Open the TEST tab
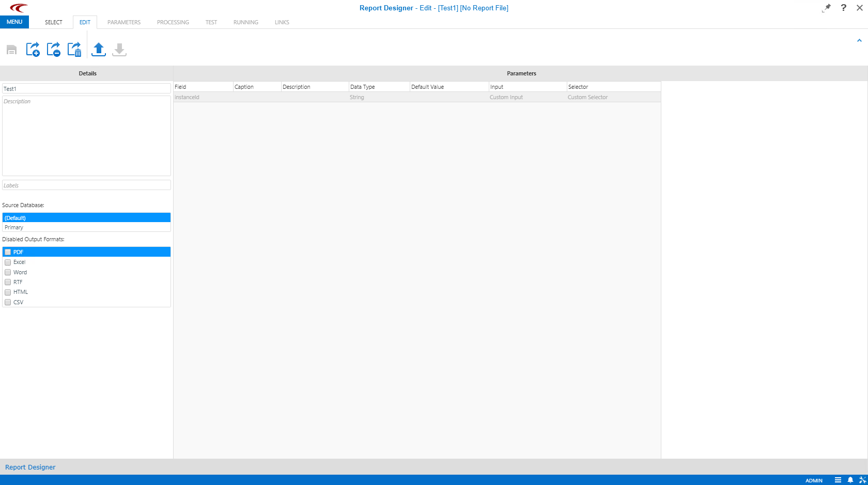Viewport: 868px width, 485px height. tap(211, 22)
